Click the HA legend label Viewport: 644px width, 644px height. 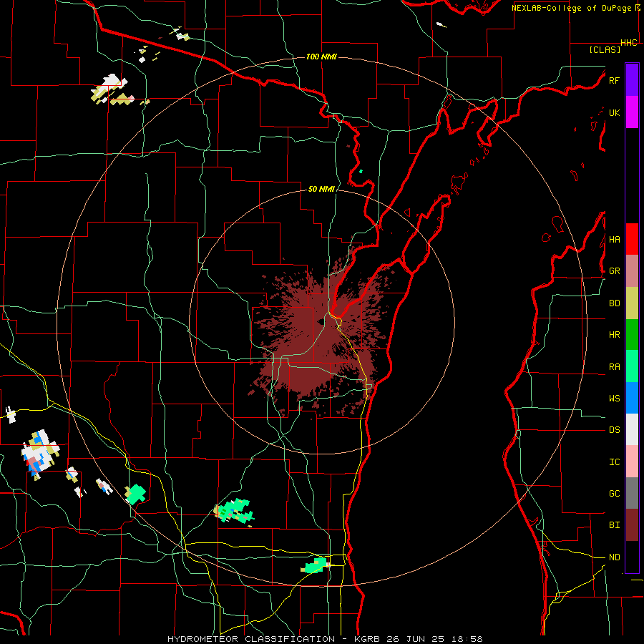click(614, 240)
